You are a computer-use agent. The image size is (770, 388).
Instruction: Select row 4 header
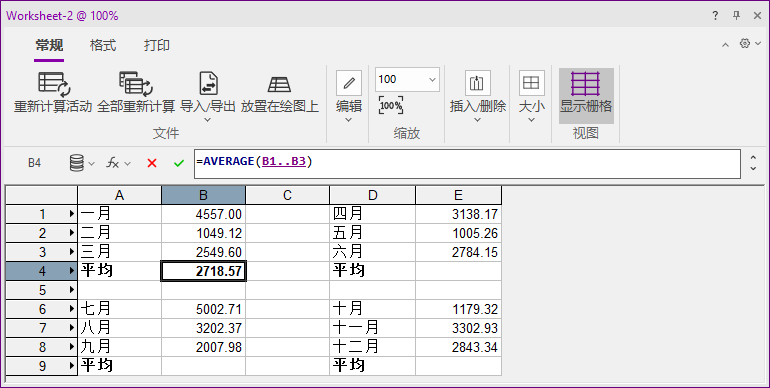click(42, 271)
